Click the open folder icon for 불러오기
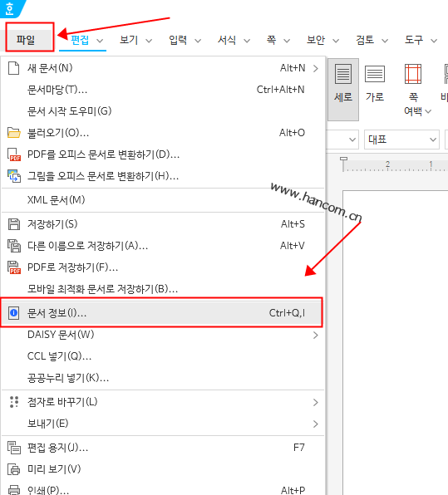Viewport: 448px width, 495px height. pos(14,133)
